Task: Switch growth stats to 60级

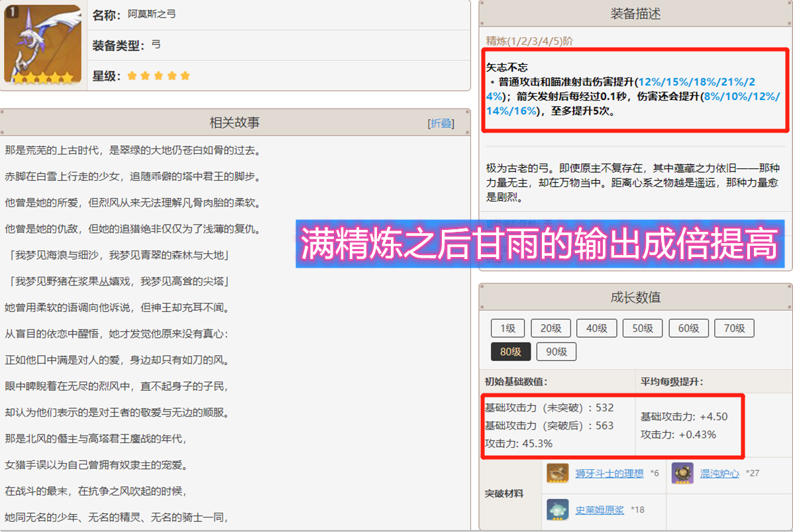Action: [x=688, y=328]
